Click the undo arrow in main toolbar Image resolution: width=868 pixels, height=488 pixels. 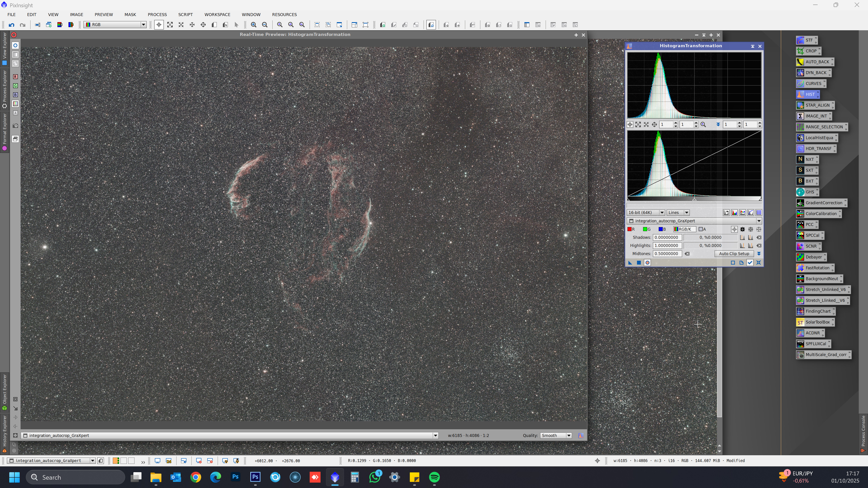(x=12, y=25)
